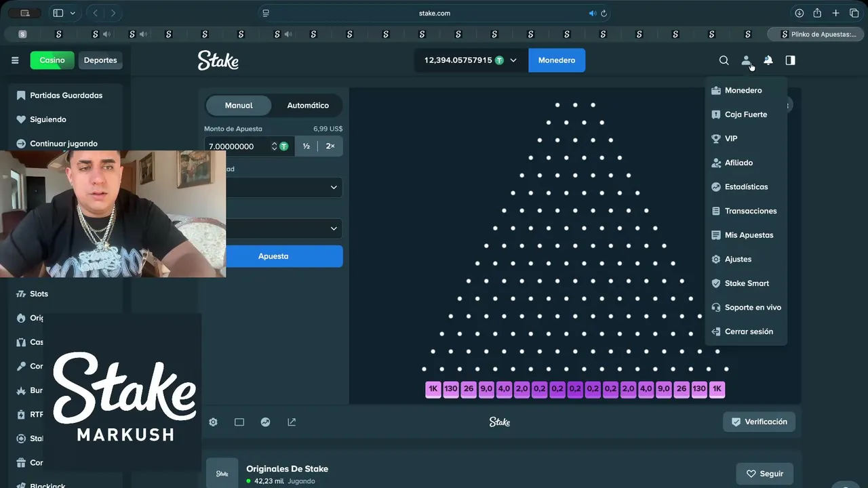Switch to the Manual betting tab
Image resolution: width=868 pixels, height=488 pixels.
click(239, 105)
